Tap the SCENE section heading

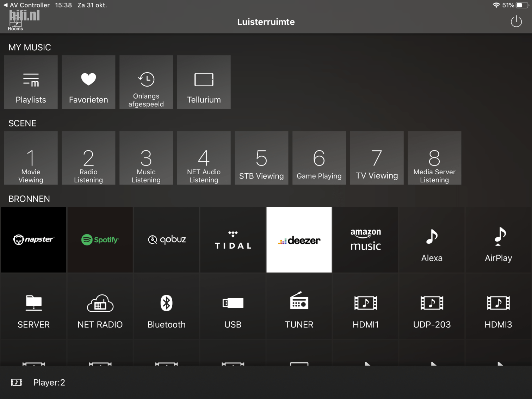[23, 123]
